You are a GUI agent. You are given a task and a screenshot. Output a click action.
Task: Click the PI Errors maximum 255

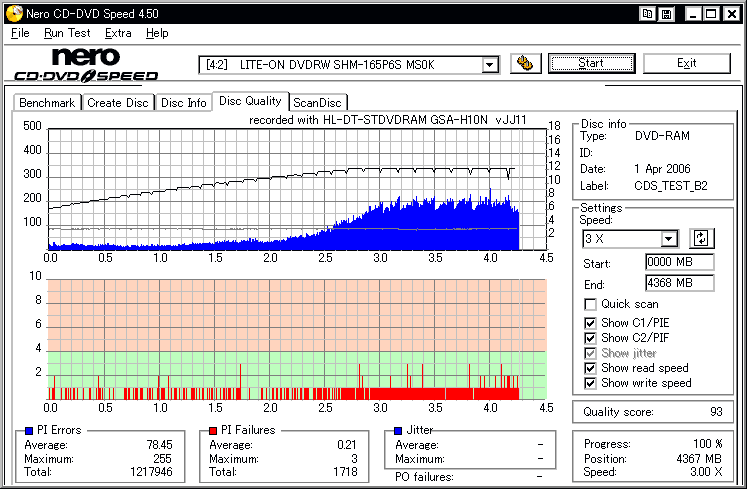162,458
